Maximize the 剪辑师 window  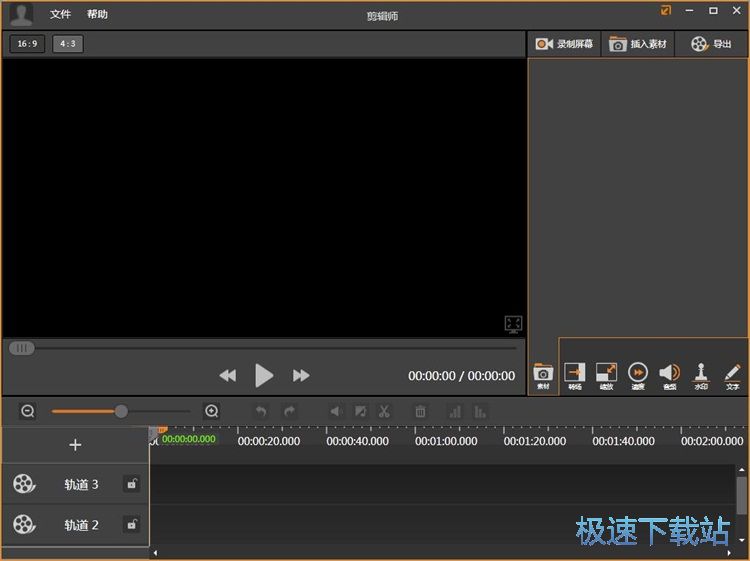[x=713, y=10]
